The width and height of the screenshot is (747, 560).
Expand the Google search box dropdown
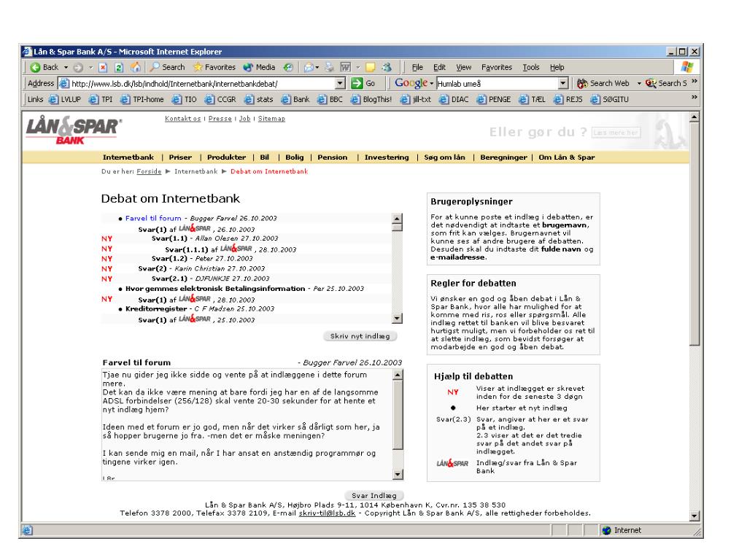563,83
